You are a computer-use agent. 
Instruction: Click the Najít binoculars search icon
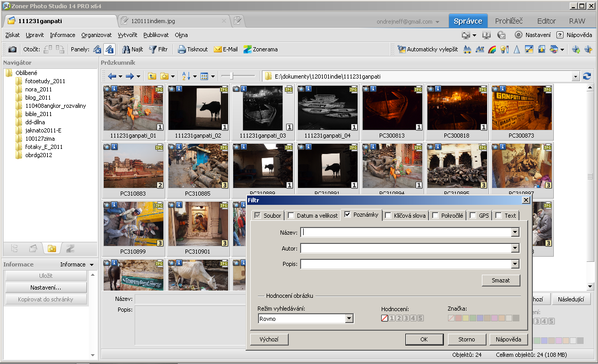tap(126, 49)
